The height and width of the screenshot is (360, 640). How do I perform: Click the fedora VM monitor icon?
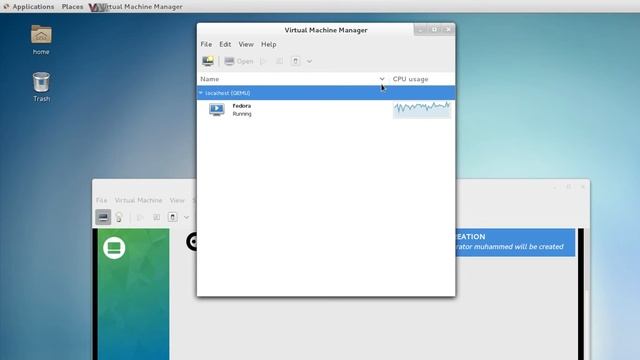click(x=217, y=110)
